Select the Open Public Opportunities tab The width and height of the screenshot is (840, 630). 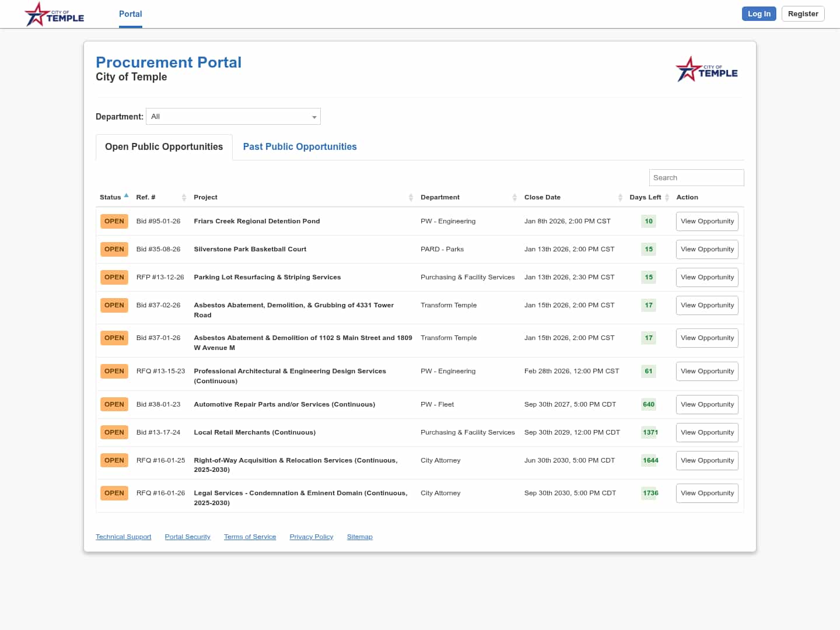click(164, 147)
